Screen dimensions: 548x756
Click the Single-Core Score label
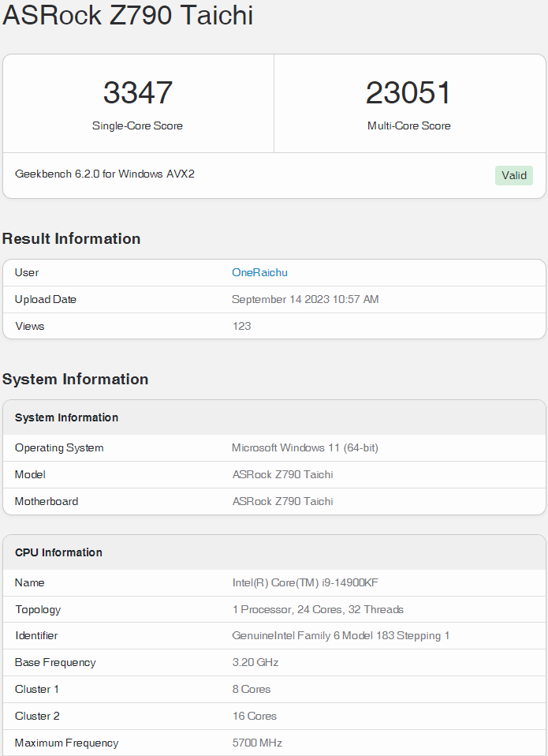(138, 125)
